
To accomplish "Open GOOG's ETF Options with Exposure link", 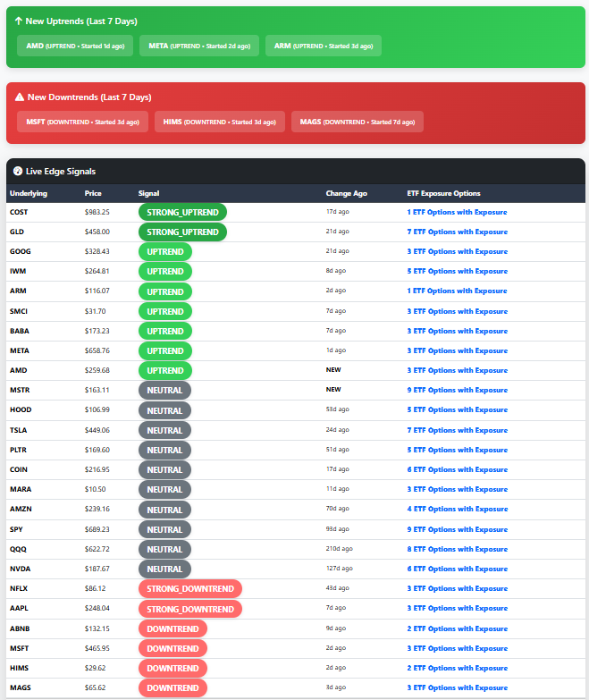I will (458, 251).
